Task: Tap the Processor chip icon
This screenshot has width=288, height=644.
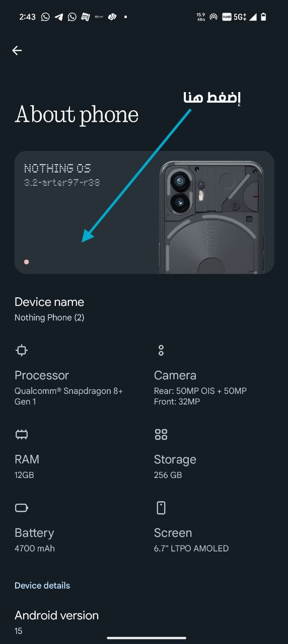Action: (x=21, y=350)
